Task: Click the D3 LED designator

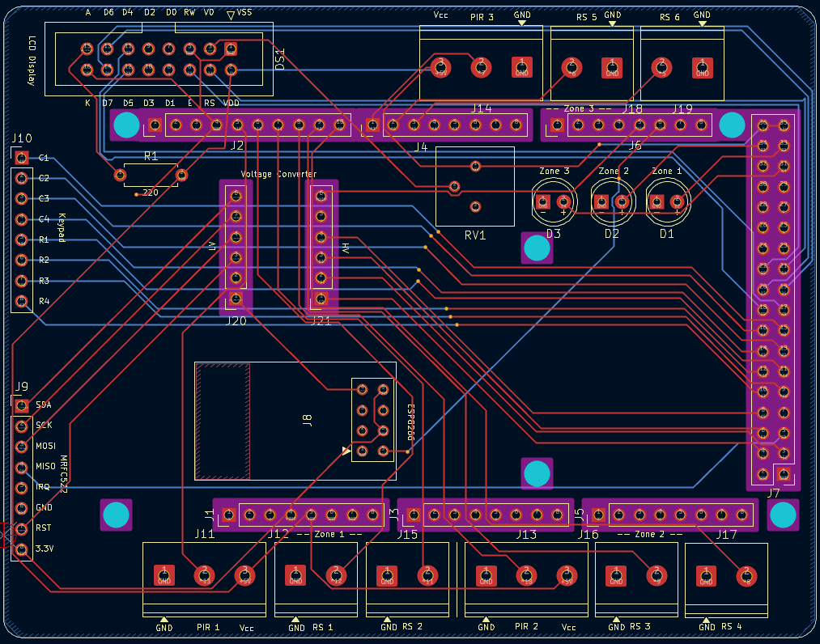Action: 554,234
